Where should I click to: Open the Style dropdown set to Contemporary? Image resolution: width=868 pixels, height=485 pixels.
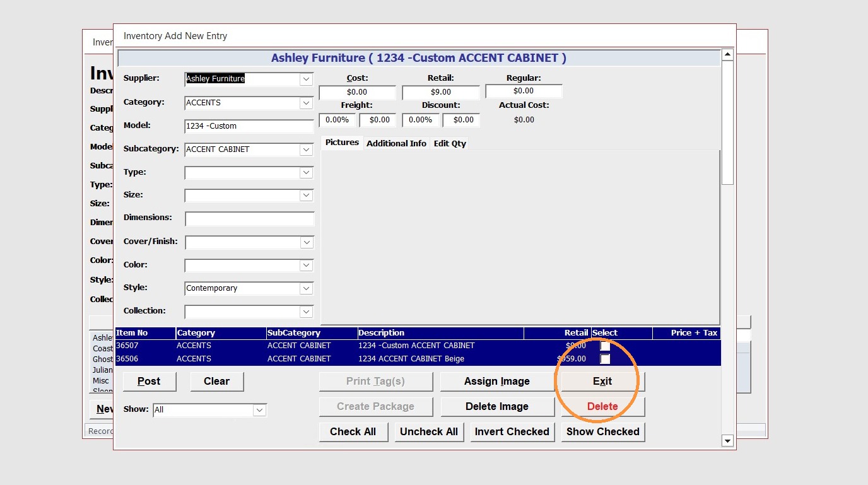(307, 288)
